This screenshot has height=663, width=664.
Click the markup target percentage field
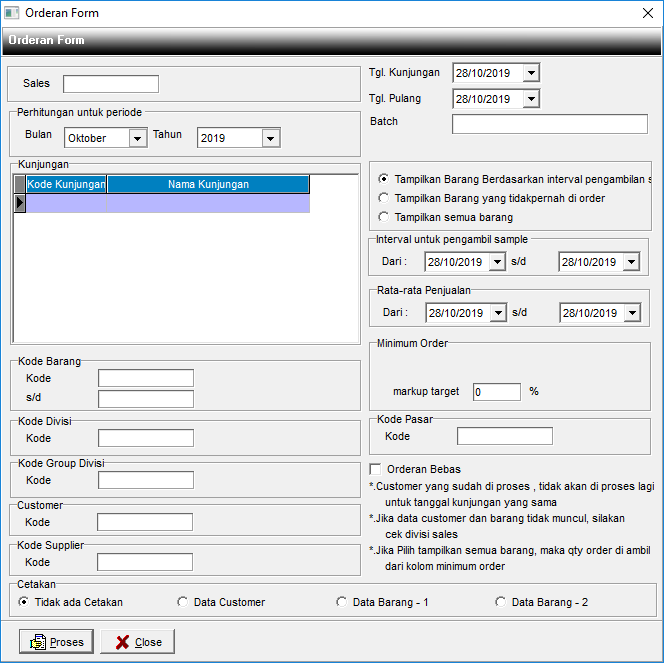coord(496,392)
